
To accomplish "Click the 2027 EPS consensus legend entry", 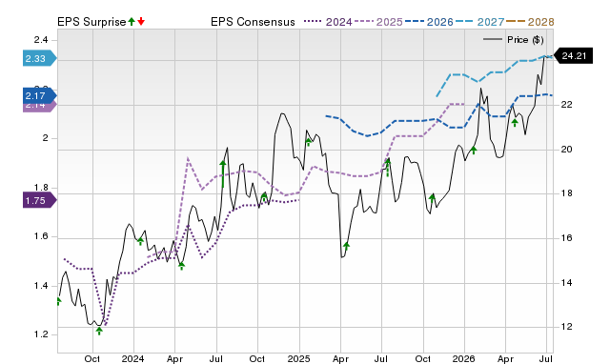I will [479, 22].
